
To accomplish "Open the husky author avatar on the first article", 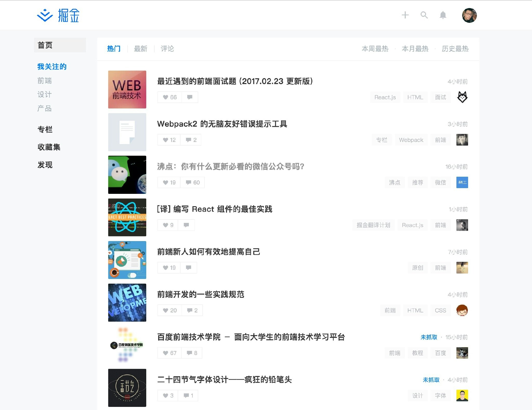I will [x=462, y=97].
